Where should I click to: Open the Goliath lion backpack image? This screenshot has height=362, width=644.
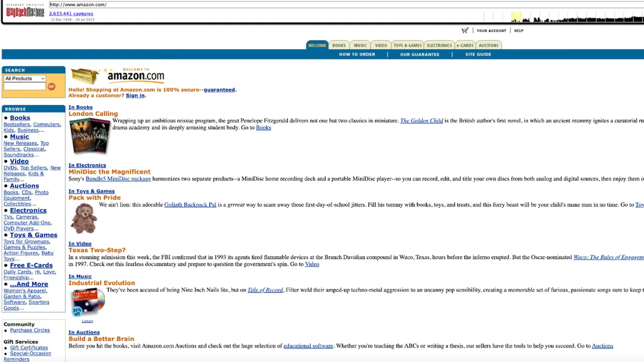83,218
